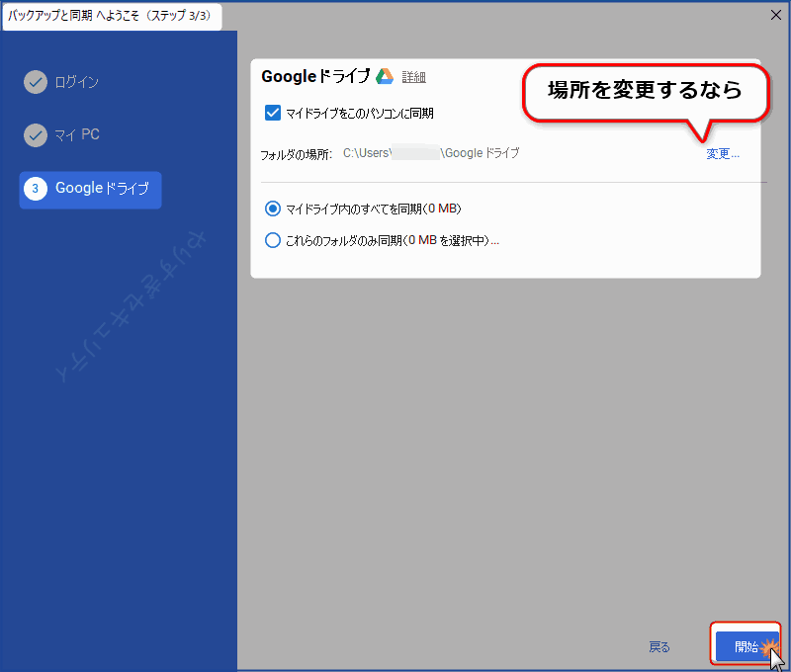
Task: Open the マイ PC step
Action: [77, 134]
